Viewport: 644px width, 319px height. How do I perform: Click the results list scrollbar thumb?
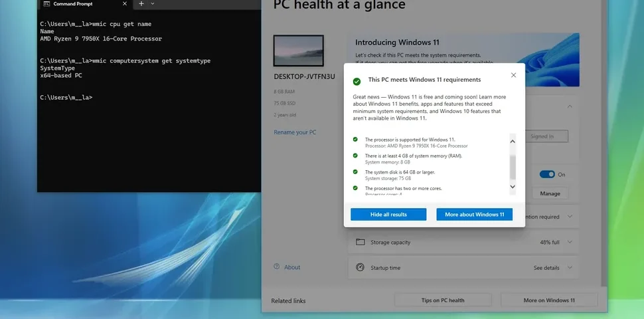[513, 167]
